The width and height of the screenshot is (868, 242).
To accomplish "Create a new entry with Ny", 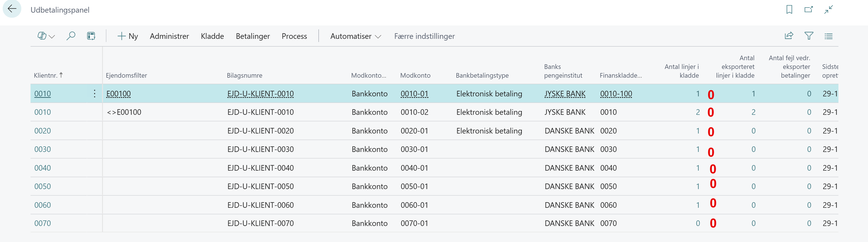I will click(128, 36).
